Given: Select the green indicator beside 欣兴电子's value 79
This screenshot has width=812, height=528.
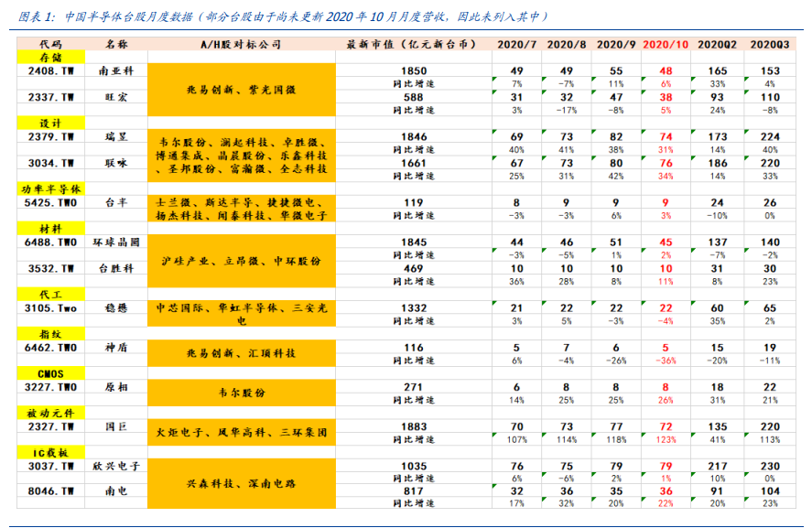Looking at the screenshot, I should coord(643,475).
